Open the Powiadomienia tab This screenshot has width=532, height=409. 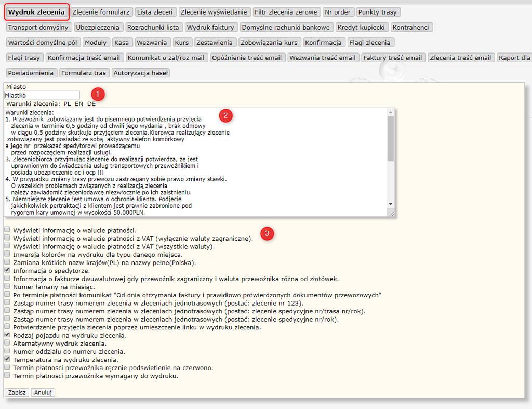click(31, 73)
